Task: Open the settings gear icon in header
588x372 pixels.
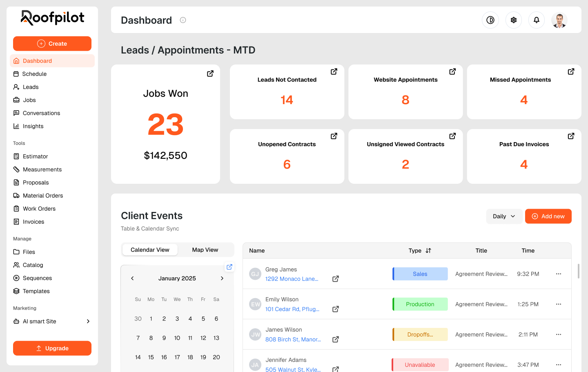Action: [514, 20]
